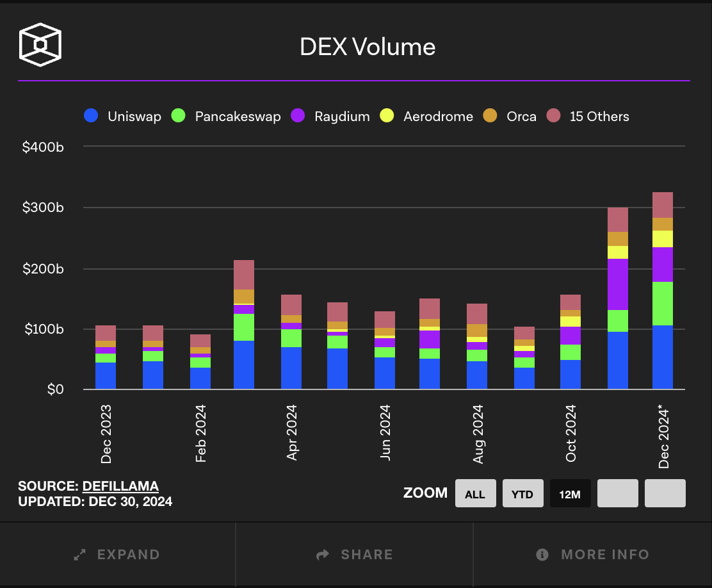Click the Jun 2024 Raydium bar segment

tap(385, 343)
